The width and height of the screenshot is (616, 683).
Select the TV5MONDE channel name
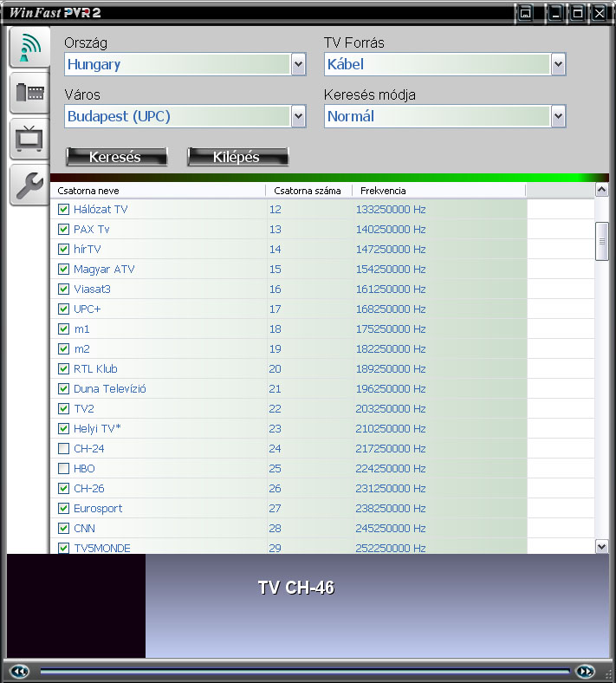point(102,548)
